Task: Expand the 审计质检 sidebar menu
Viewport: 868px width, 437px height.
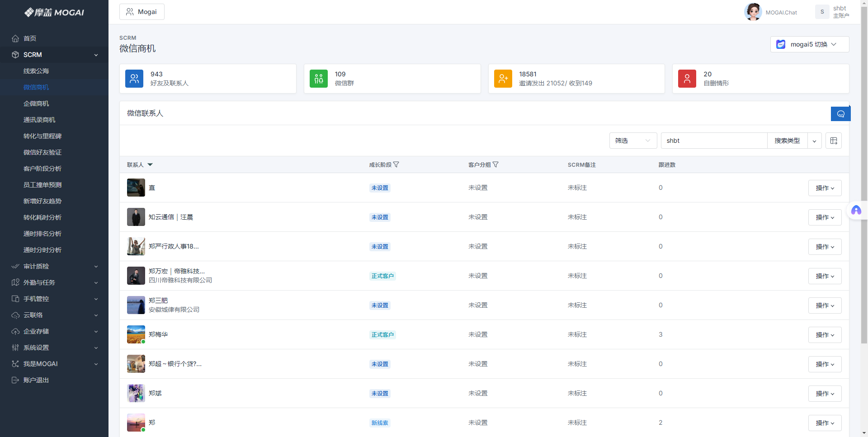Action: click(x=54, y=266)
